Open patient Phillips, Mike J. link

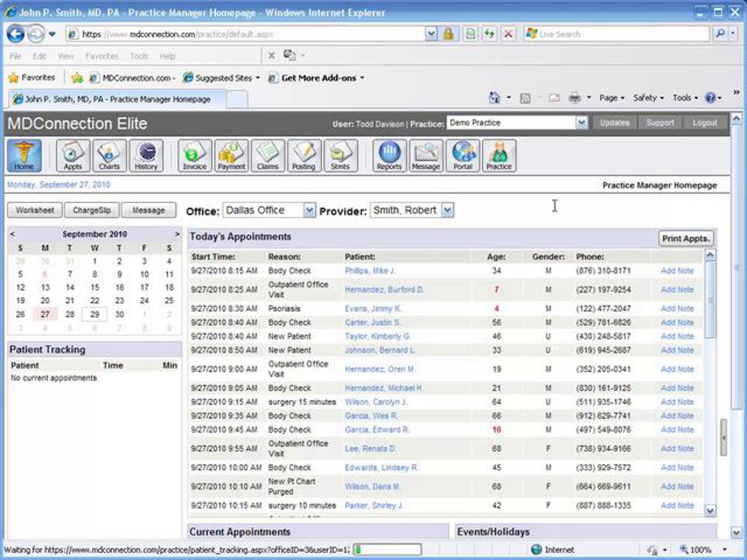(369, 271)
